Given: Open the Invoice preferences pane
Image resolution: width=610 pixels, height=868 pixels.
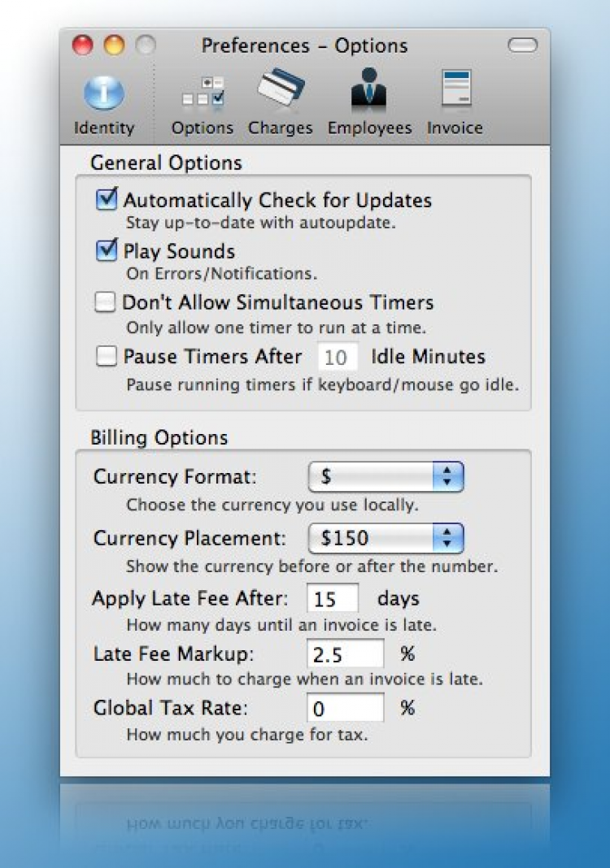Looking at the screenshot, I should [x=455, y=103].
